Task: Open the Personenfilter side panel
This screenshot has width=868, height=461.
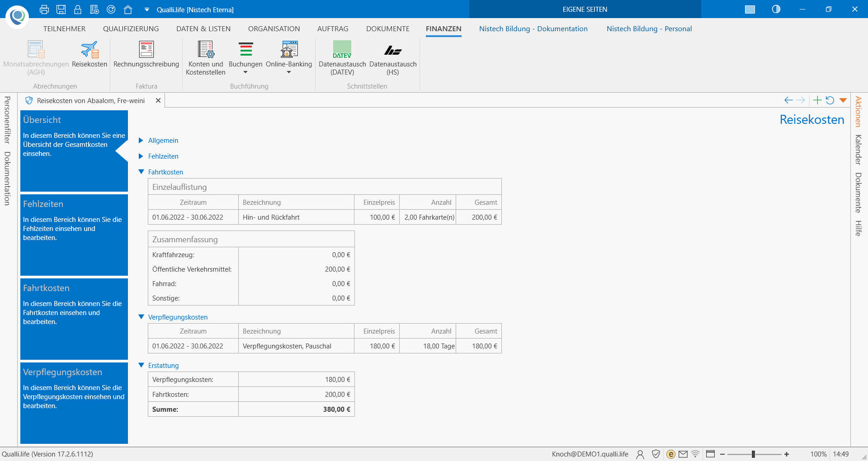Action: (x=7, y=120)
